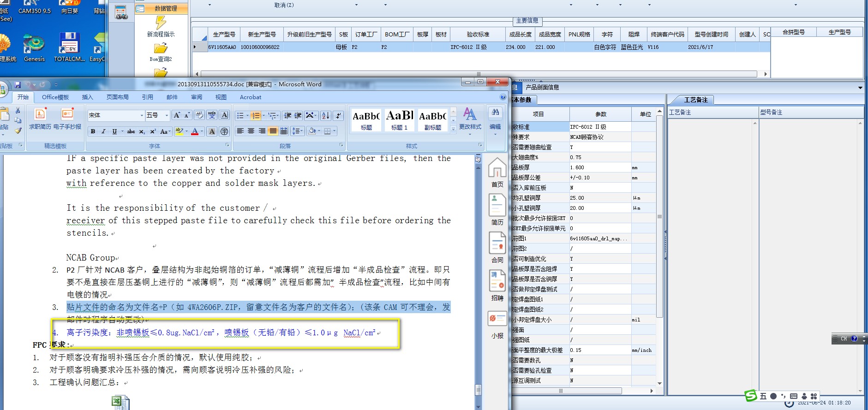Apply yellow text highlight color
Screen dimensions: 868x410
[180, 131]
